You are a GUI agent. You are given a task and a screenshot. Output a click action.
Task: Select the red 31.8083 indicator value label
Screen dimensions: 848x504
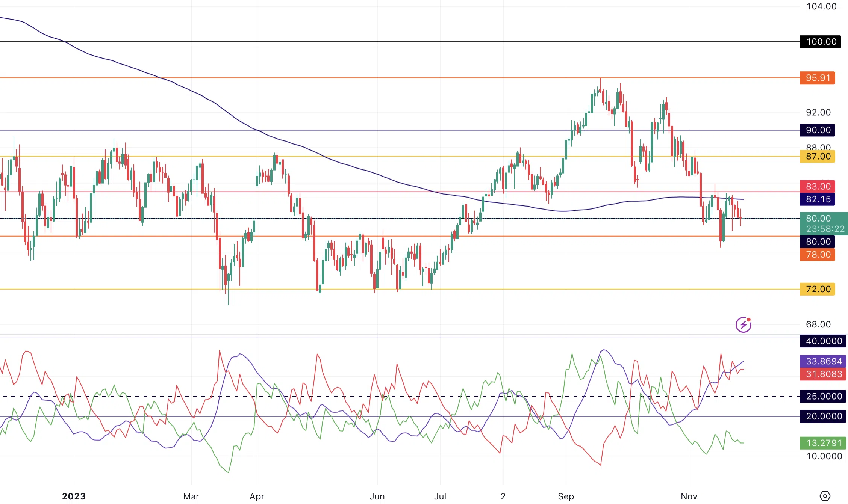click(823, 374)
